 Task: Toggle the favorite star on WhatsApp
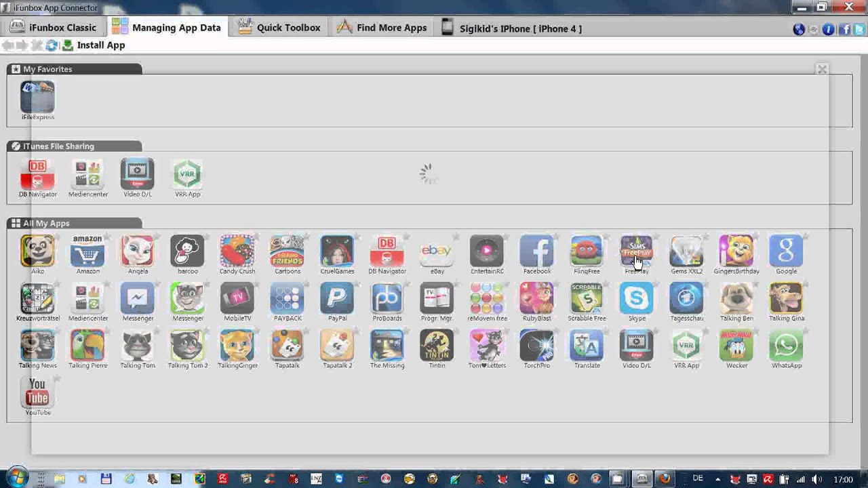(x=806, y=331)
